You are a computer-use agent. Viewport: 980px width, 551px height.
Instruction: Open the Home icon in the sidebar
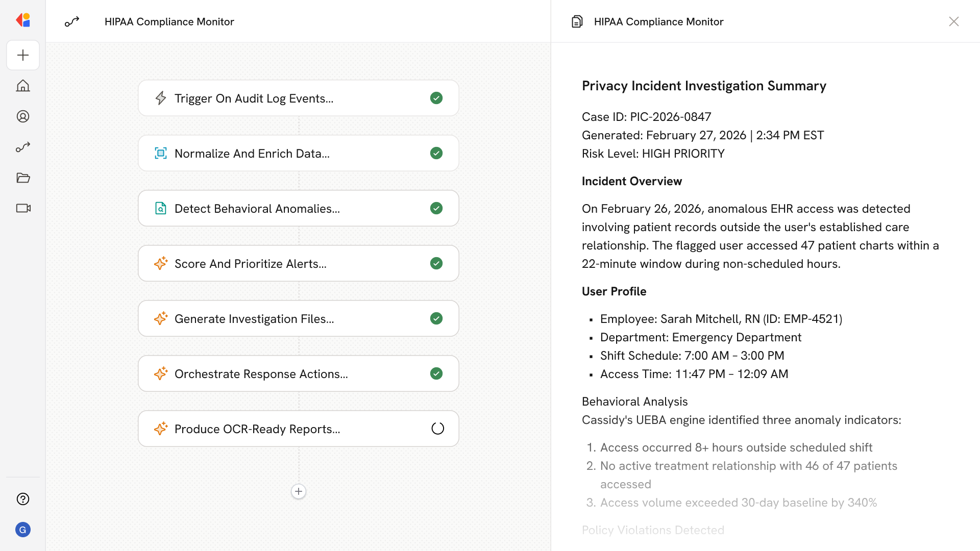click(23, 86)
